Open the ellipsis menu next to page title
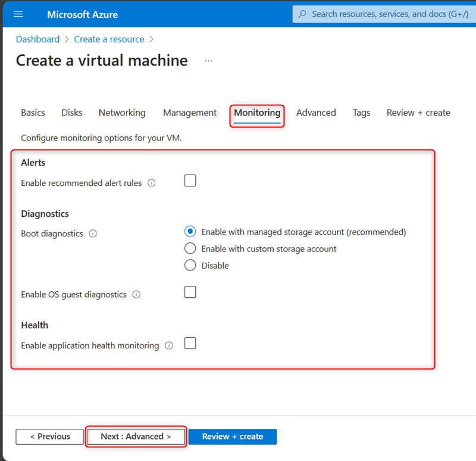Image resolution: width=476 pixels, height=461 pixels. click(208, 60)
